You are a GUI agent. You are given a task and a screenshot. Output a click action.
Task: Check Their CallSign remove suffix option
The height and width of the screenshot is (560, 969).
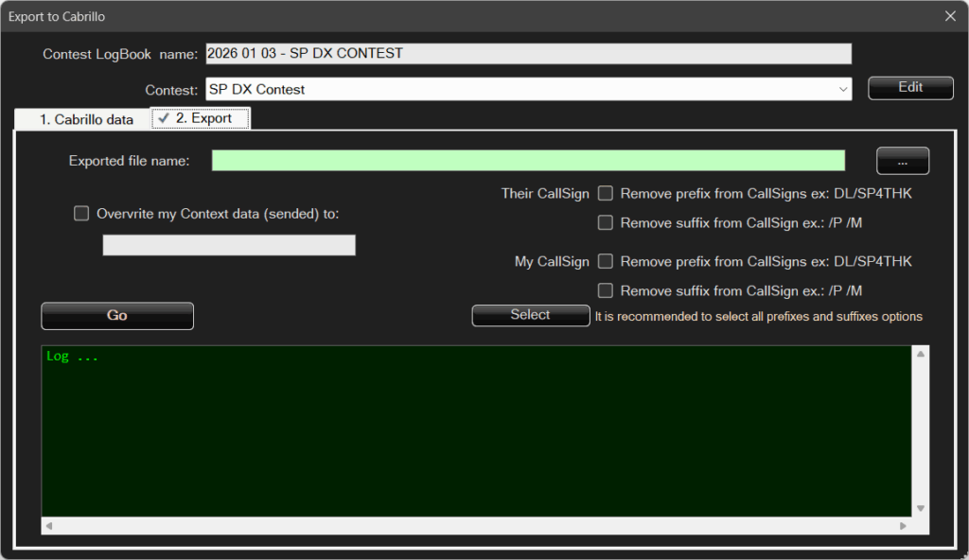tap(606, 223)
